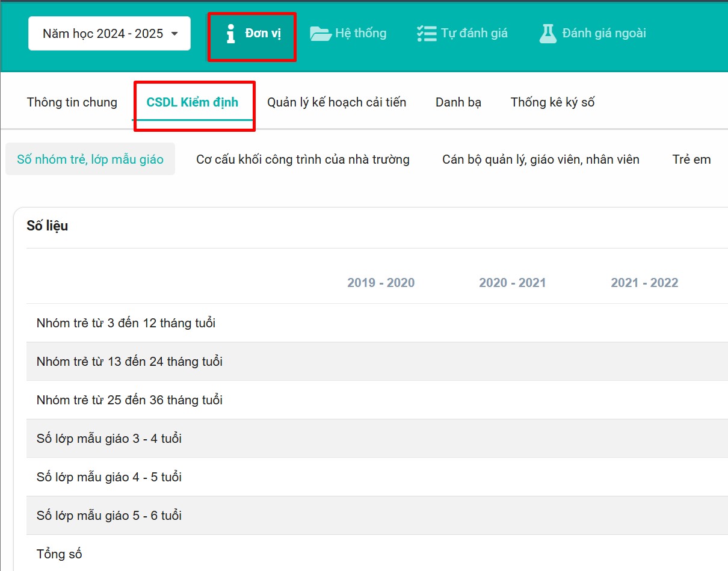Switch to Quản lý kế hoạch cải tiến tab

click(336, 102)
